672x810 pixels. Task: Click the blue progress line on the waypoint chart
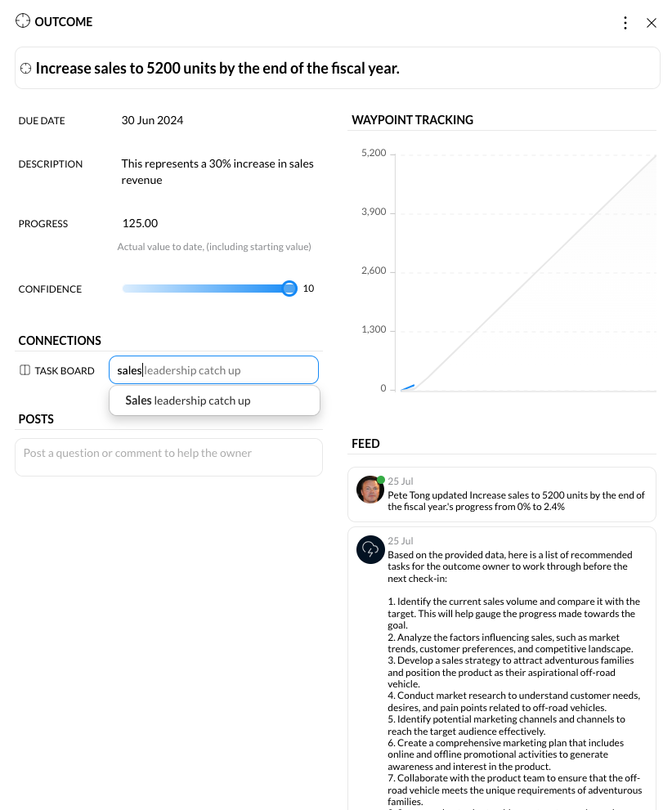[x=408, y=387]
